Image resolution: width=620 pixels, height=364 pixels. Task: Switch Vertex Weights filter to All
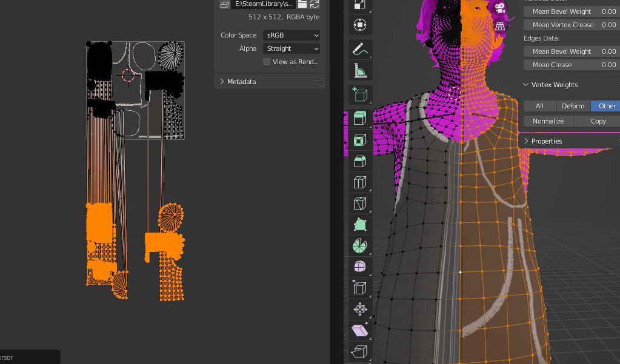540,106
